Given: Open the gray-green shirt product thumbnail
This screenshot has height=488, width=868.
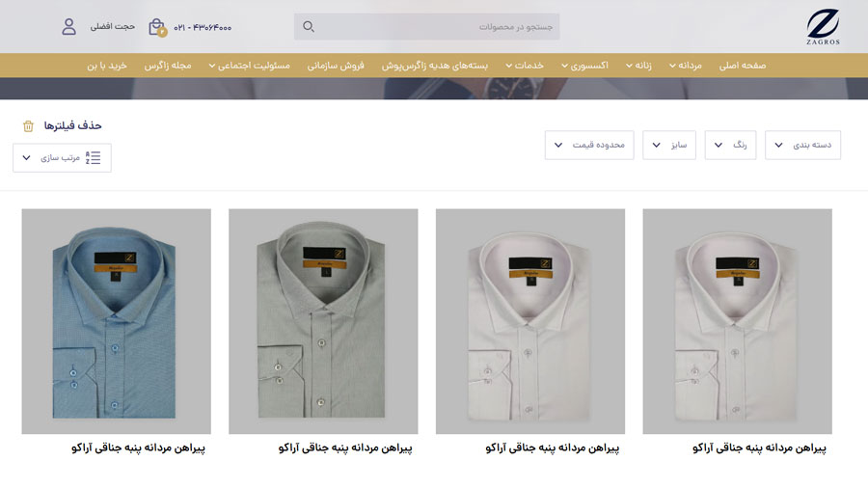Looking at the screenshot, I should 323,321.
